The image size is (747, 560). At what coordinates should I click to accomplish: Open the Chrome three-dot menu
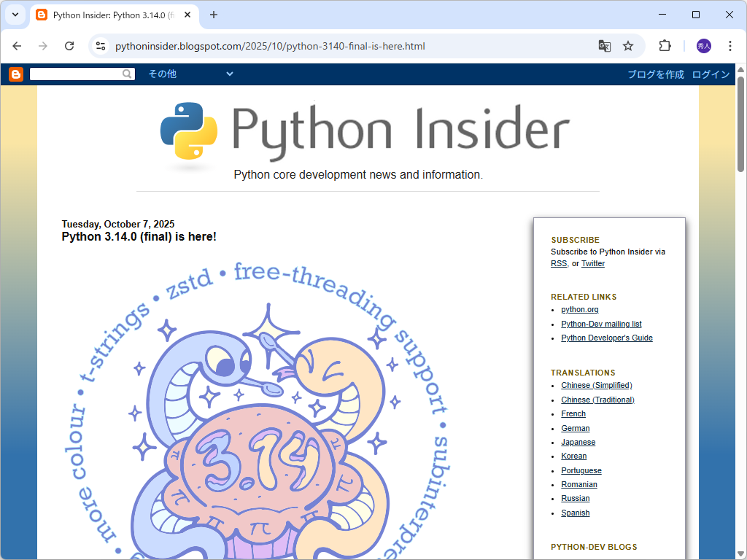pyautogui.click(x=730, y=45)
